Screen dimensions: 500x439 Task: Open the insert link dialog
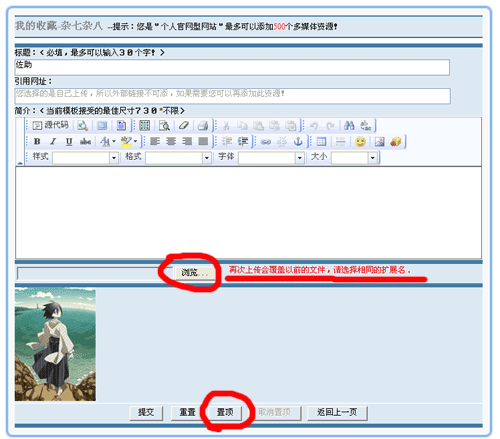coord(266,142)
